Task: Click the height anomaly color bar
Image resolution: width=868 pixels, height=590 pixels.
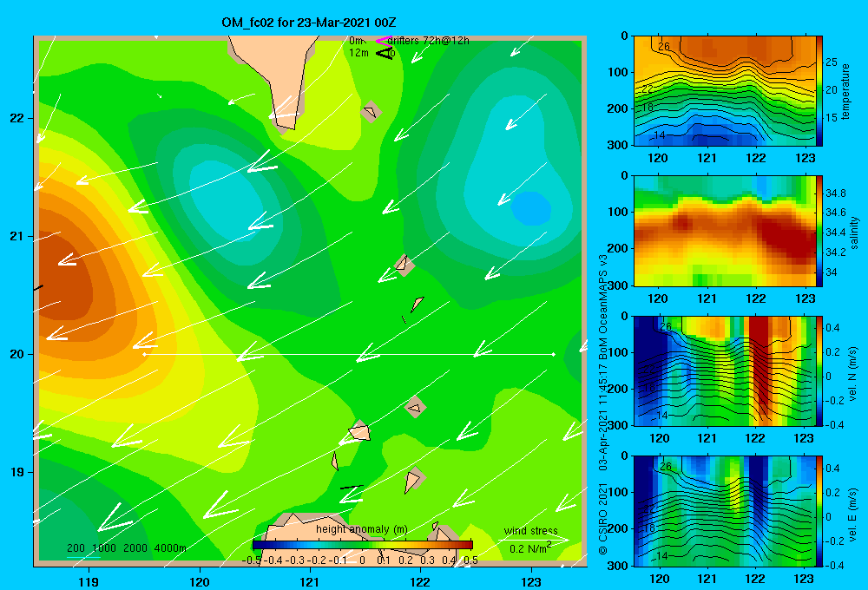Action: click(363, 545)
